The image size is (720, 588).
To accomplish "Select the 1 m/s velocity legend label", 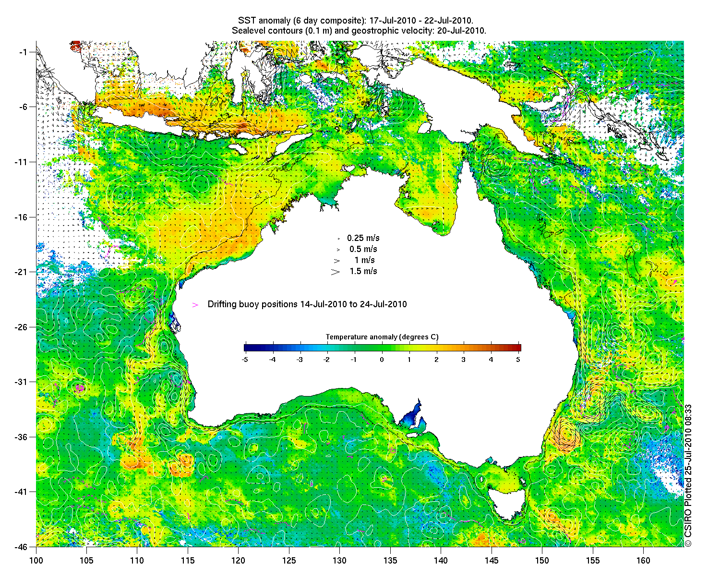I will (364, 260).
